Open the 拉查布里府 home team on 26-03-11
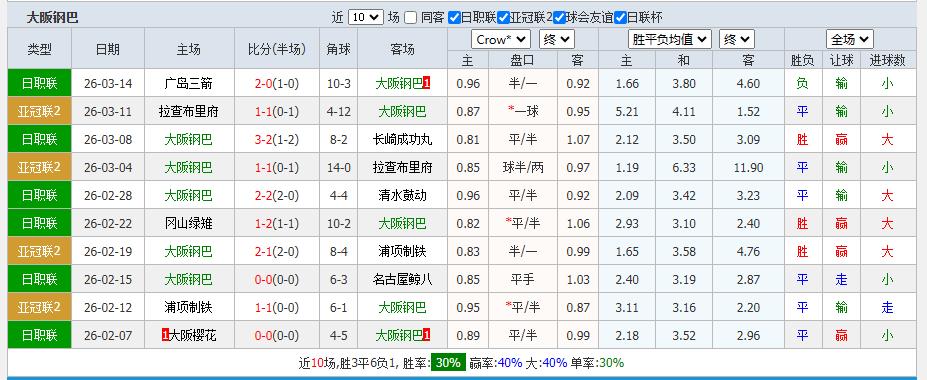The width and height of the screenshot is (927, 380). coord(189,112)
